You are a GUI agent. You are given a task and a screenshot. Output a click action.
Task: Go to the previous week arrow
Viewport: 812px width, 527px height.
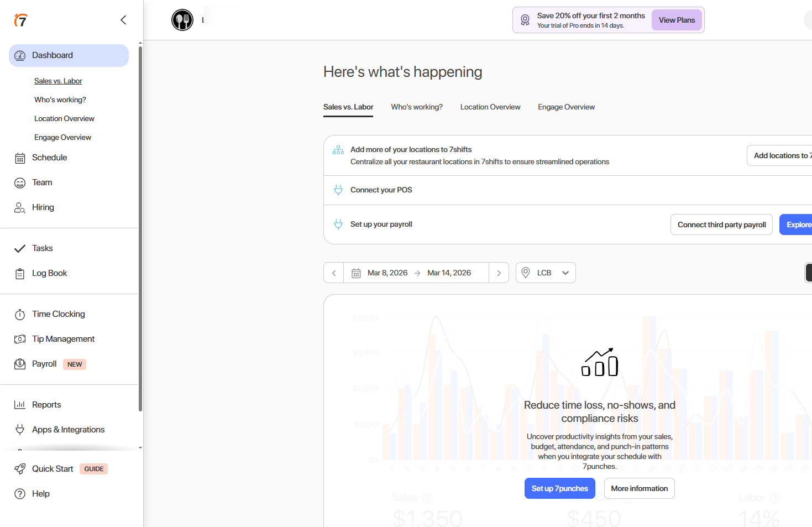[334, 273]
